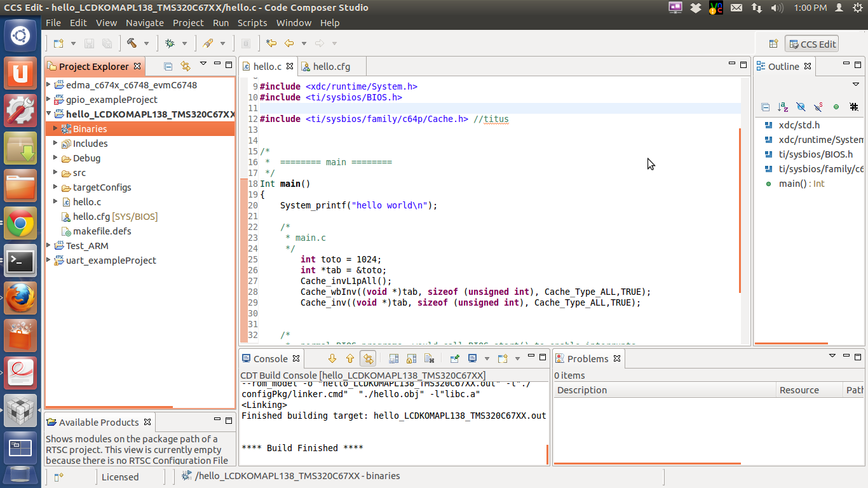Open the File menu
Image resolution: width=868 pixels, height=488 pixels.
(x=53, y=22)
